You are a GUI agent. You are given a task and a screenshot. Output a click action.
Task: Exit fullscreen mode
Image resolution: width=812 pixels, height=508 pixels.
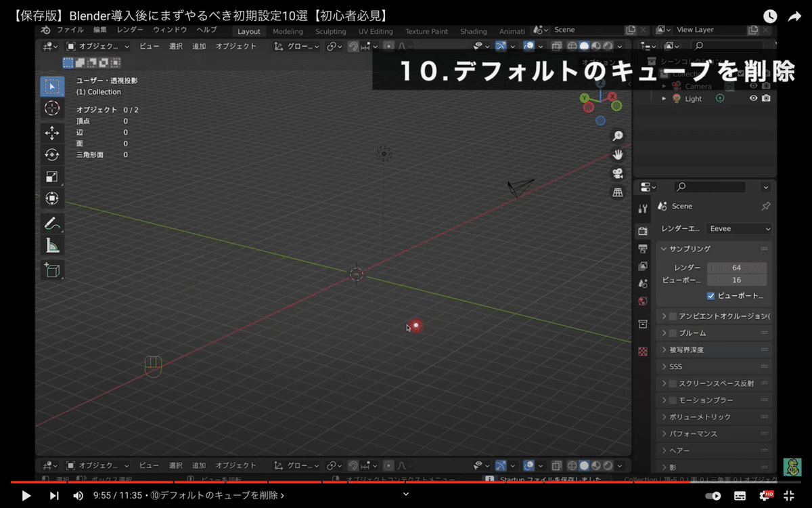point(789,496)
